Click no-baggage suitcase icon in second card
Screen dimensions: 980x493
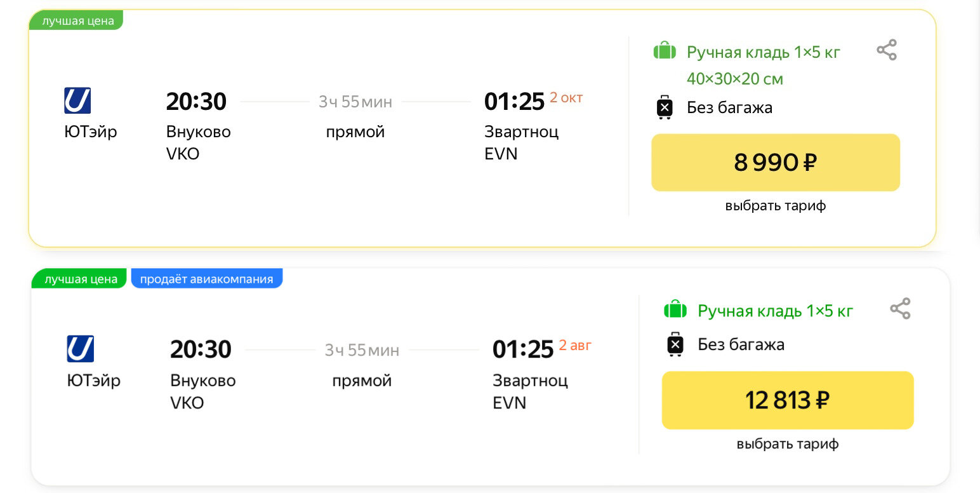coord(675,344)
